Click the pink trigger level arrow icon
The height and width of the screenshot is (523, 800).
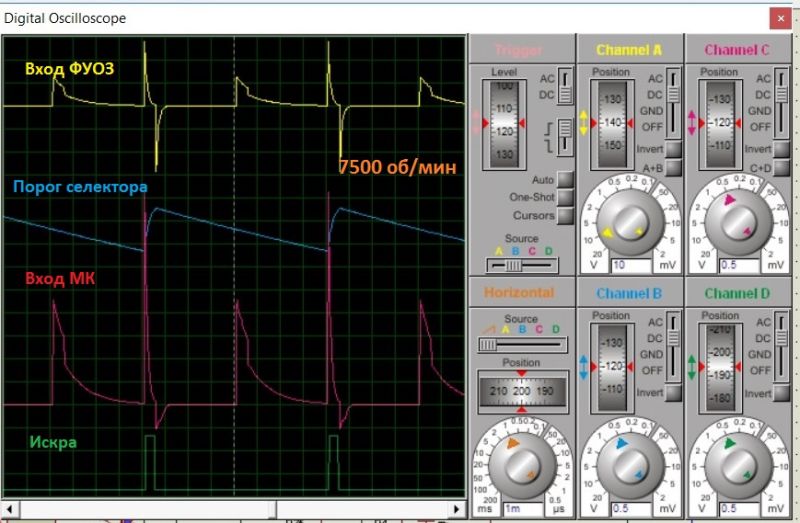477,123
